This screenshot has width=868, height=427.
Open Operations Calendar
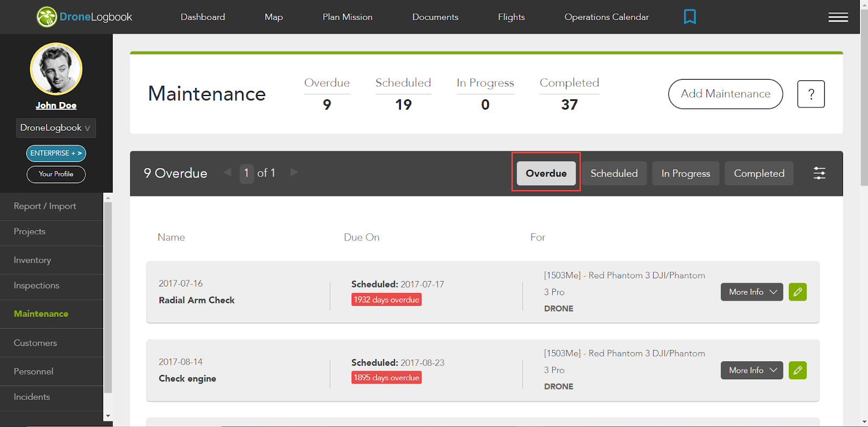(607, 17)
